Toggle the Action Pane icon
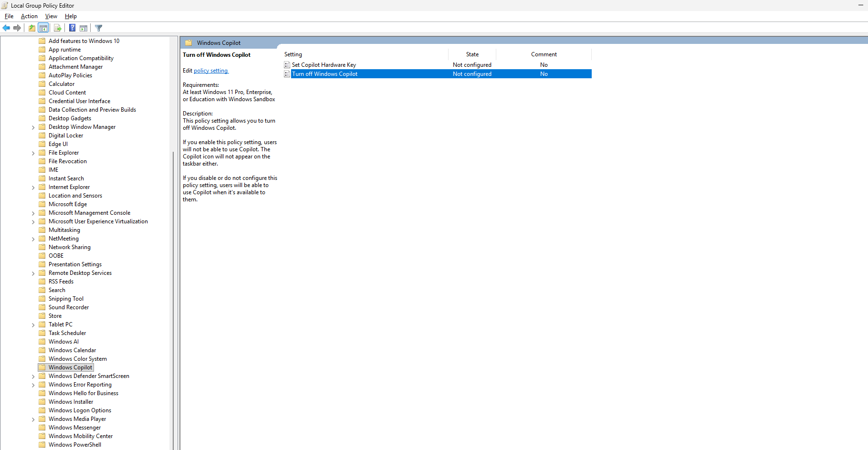The height and width of the screenshot is (450, 868). 84,28
